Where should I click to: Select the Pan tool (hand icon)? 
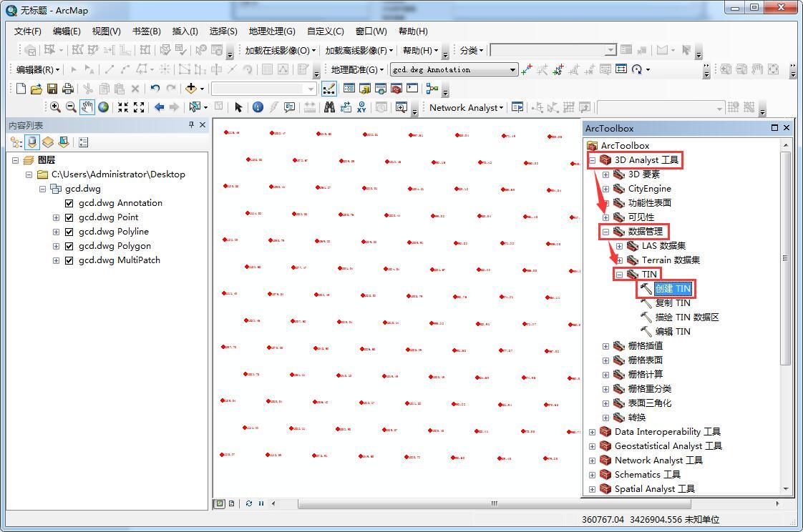point(87,107)
